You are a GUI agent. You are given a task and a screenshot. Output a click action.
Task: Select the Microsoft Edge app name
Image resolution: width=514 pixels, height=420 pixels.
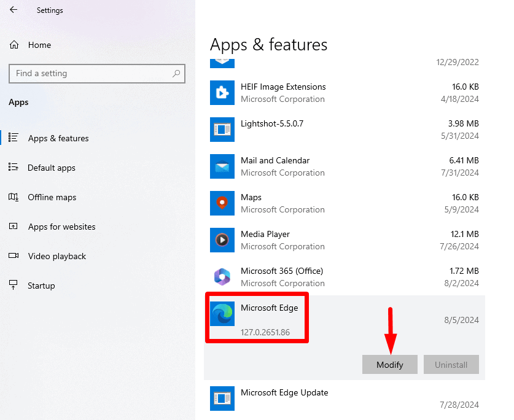pyautogui.click(x=270, y=308)
